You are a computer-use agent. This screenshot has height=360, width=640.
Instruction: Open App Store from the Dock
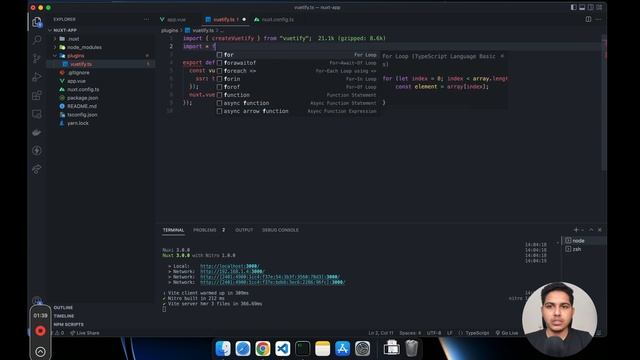pos(342,349)
